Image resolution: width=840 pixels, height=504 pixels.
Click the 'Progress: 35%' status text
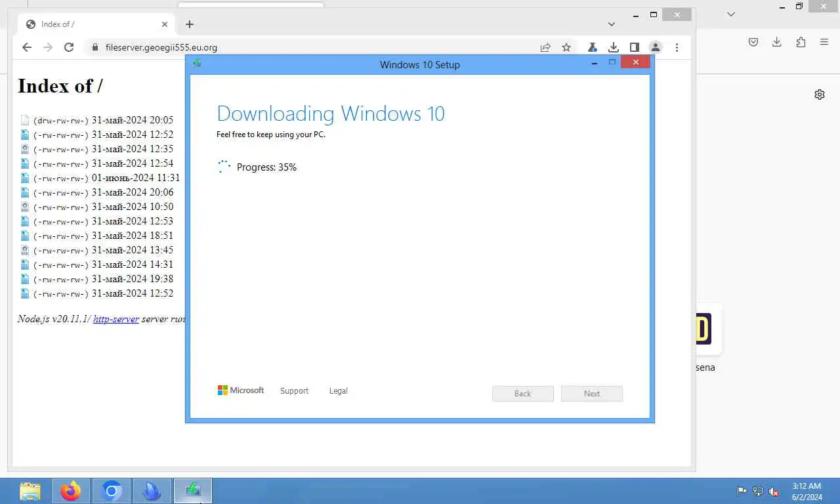click(x=266, y=167)
